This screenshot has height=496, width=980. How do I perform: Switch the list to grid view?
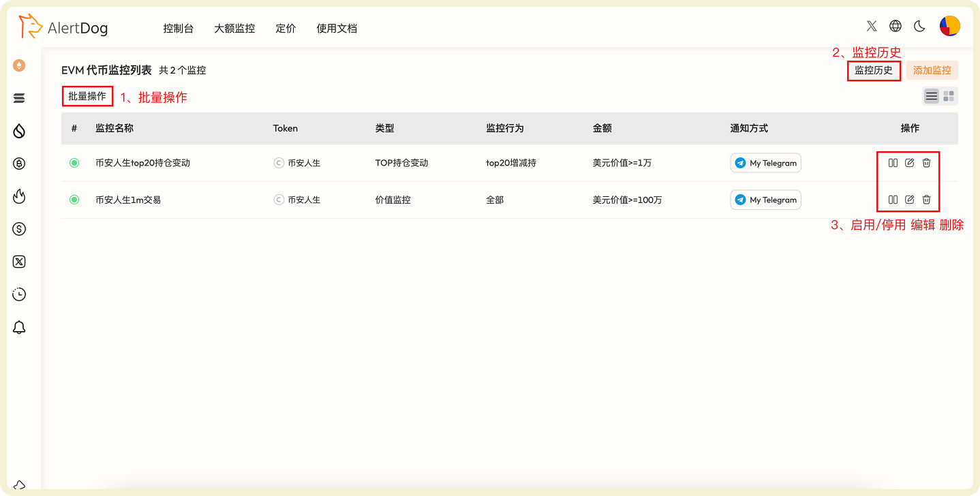click(x=948, y=95)
